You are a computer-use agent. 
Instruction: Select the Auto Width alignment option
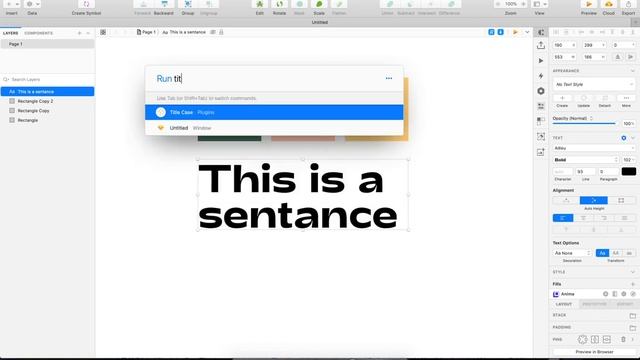pos(566,200)
